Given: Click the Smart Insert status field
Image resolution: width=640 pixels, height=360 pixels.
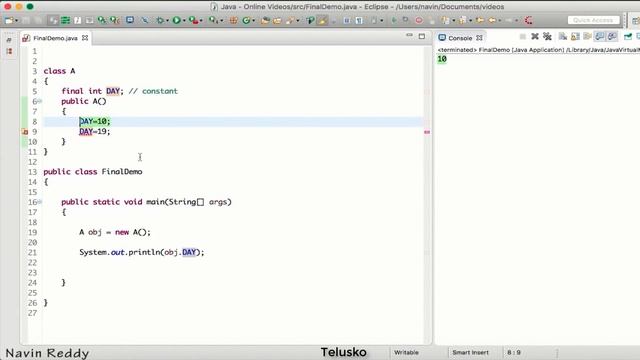Looking at the screenshot, I should [x=470, y=352].
